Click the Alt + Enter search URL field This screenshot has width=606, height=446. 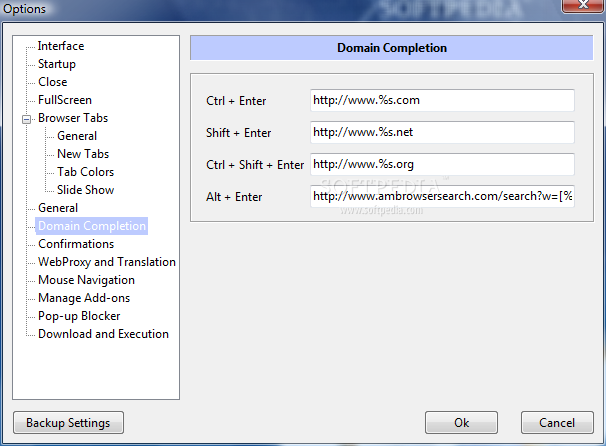(442, 196)
